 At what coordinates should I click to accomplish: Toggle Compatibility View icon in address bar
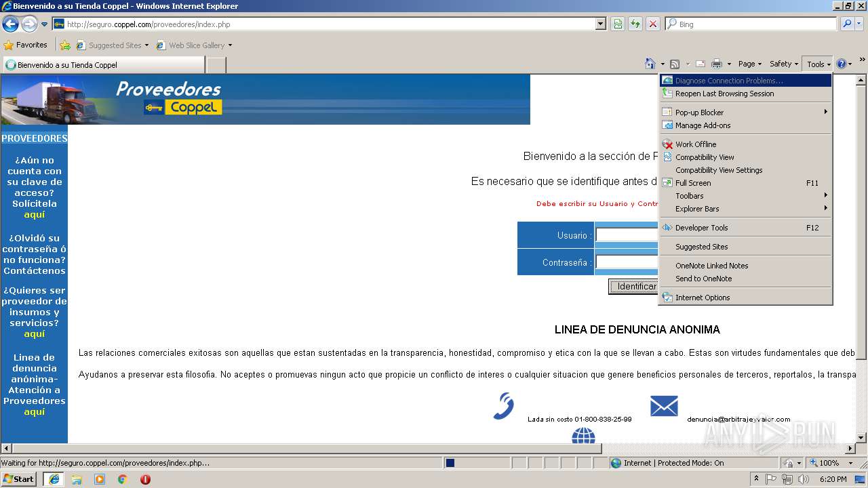pyautogui.click(x=618, y=24)
